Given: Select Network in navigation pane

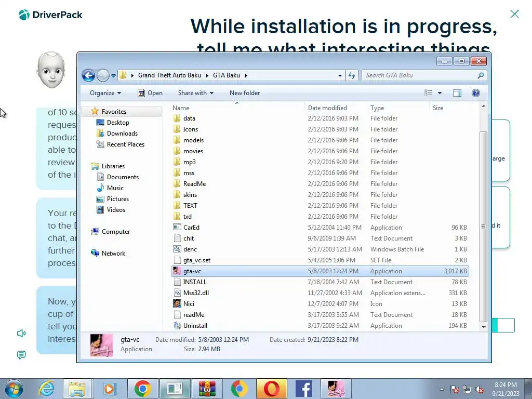Looking at the screenshot, I should point(113,254).
